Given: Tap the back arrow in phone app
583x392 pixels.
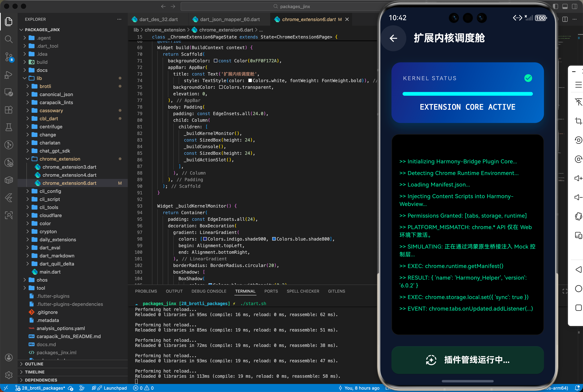Looking at the screenshot, I should 393,38.
